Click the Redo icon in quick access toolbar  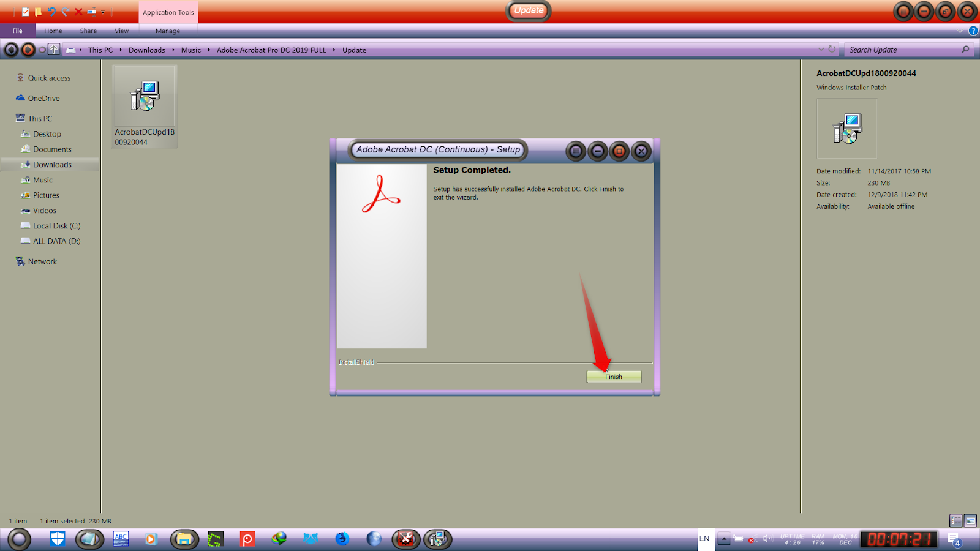point(65,11)
